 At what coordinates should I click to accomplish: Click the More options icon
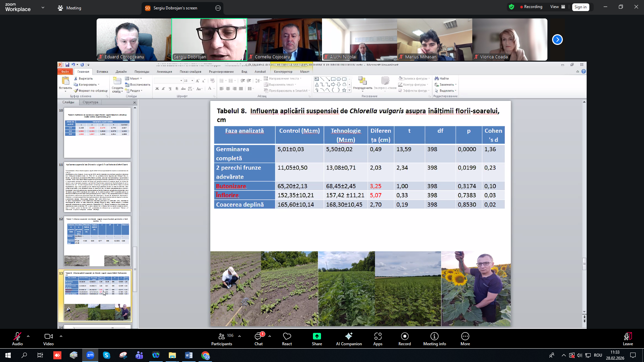[x=465, y=336]
